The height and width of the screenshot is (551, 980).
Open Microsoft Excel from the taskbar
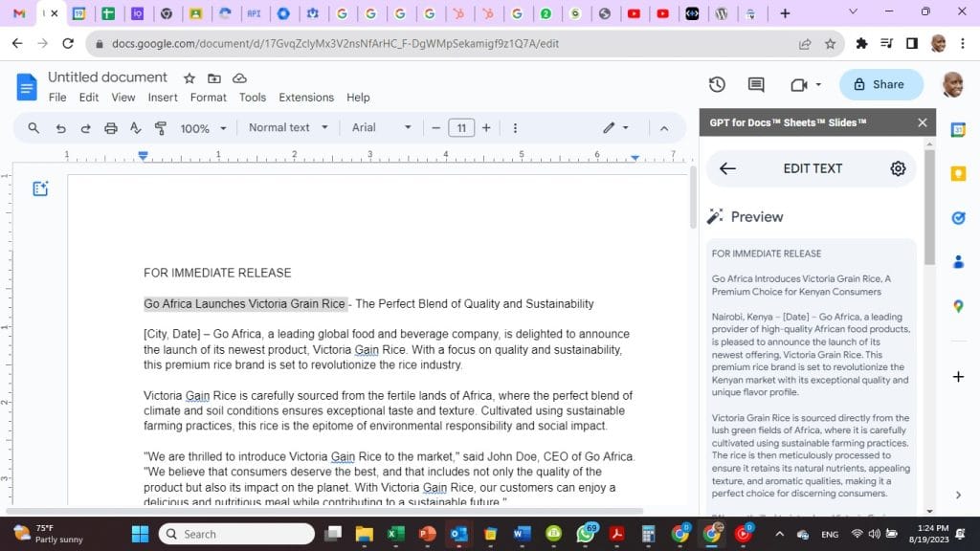[395, 534]
